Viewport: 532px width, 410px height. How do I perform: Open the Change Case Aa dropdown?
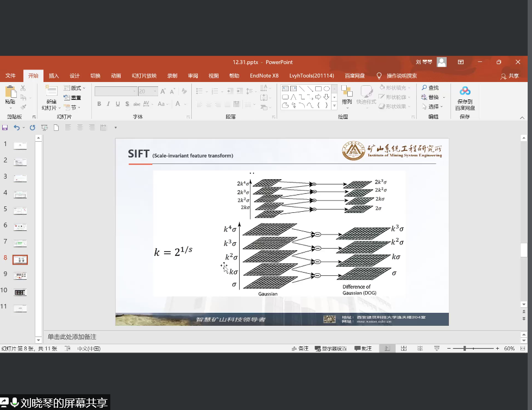(162, 104)
